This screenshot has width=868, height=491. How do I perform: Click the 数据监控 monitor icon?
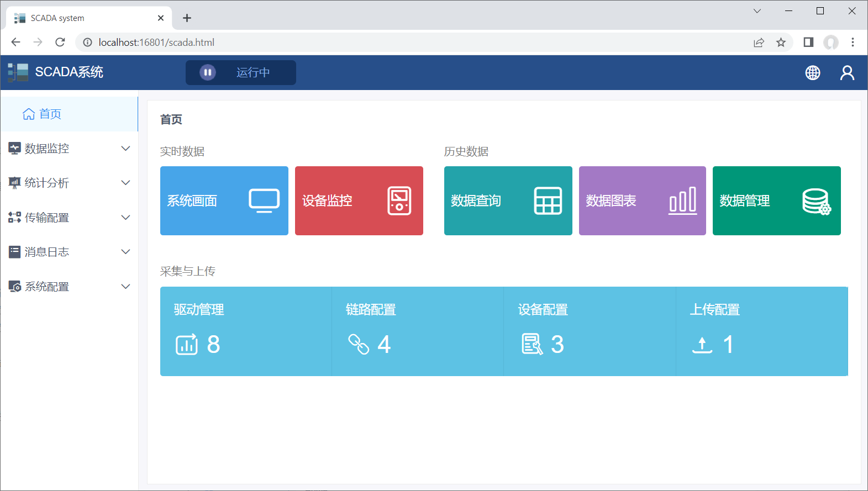15,148
